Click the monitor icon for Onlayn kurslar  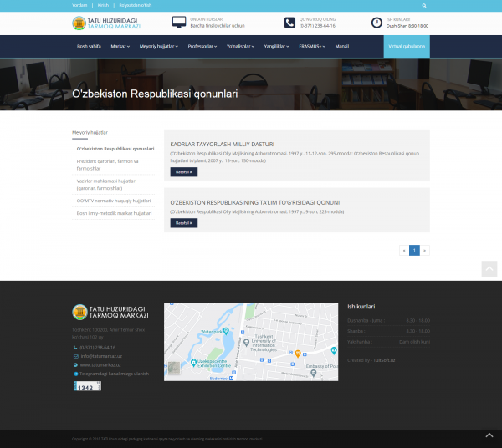179,23
